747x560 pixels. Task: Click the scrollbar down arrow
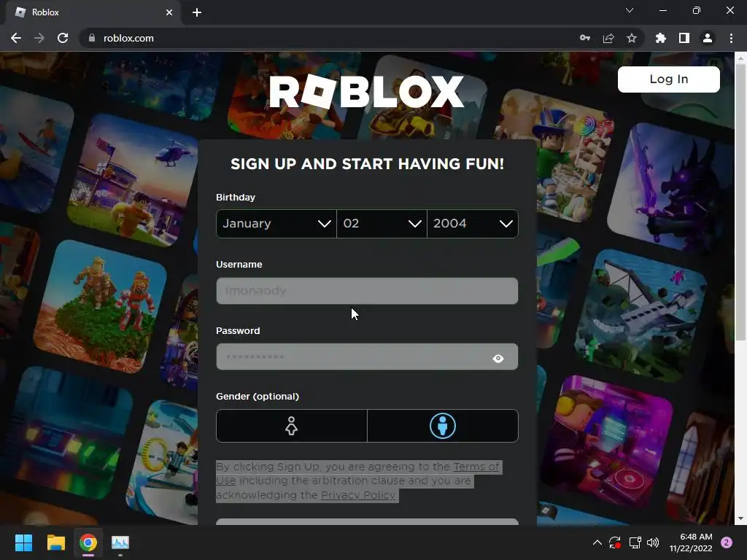point(740,518)
